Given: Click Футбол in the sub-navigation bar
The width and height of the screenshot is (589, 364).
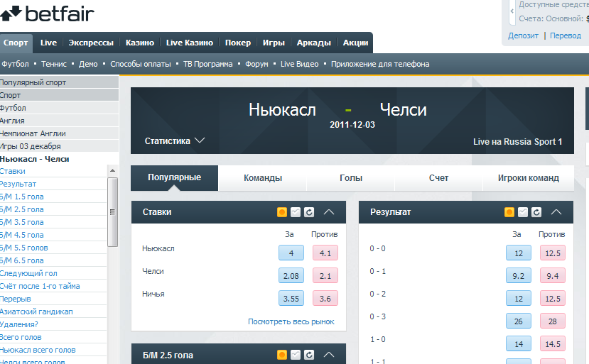Looking at the screenshot, I should click(15, 64).
